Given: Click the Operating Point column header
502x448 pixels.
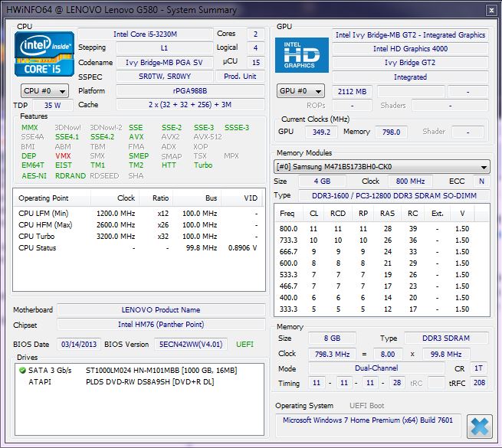Looking at the screenshot, I should point(52,198).
